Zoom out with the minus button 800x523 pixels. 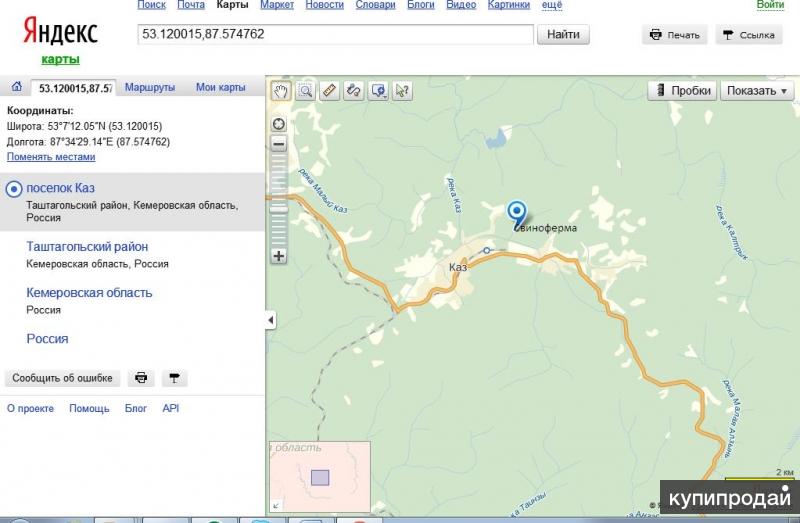[x=279, y=144]
